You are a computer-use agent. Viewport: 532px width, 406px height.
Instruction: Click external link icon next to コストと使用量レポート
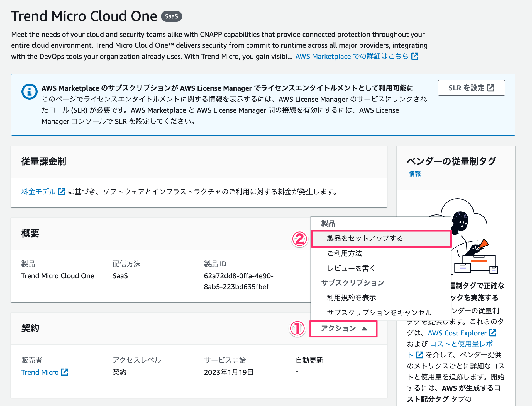(419, 355)
